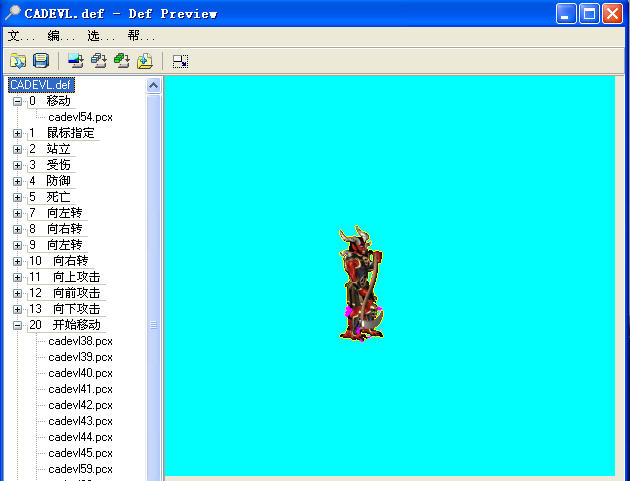The width and height of the screenshot is (630, 481).
Task: Select cadevl45.pcx frame
Action: coord(80,453)
